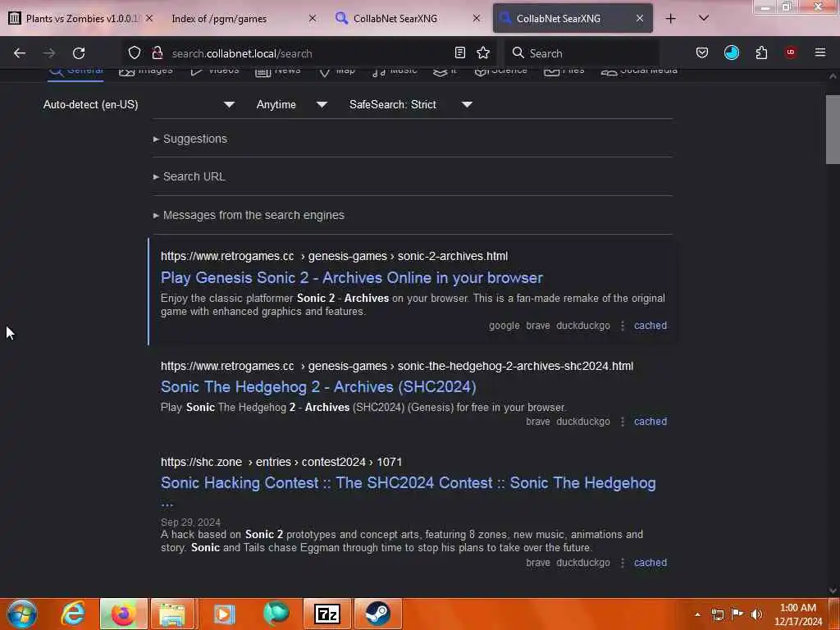Viewport: 840px width, 630px height.
Task: List all tabs with the chevron button
Action: click(704, 18)
